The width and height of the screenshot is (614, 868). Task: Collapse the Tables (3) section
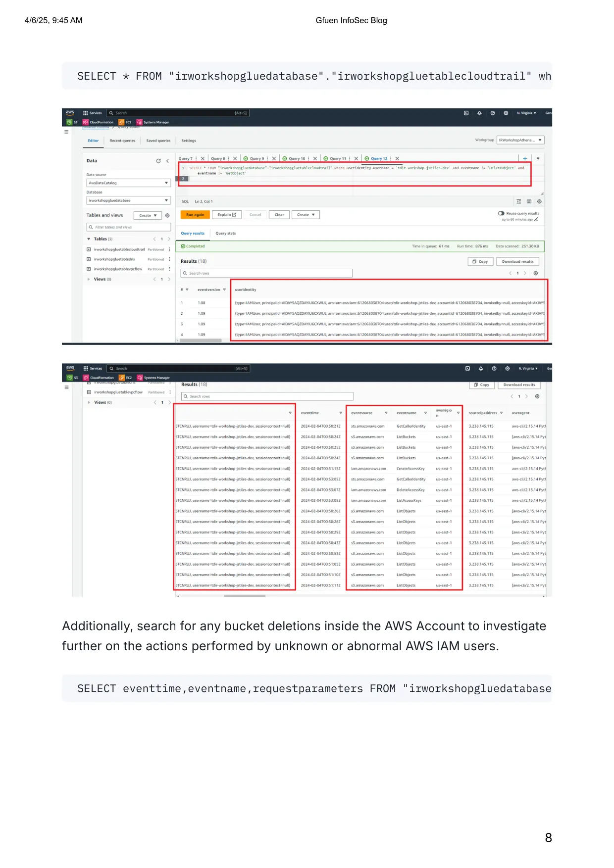coord(89,239)
